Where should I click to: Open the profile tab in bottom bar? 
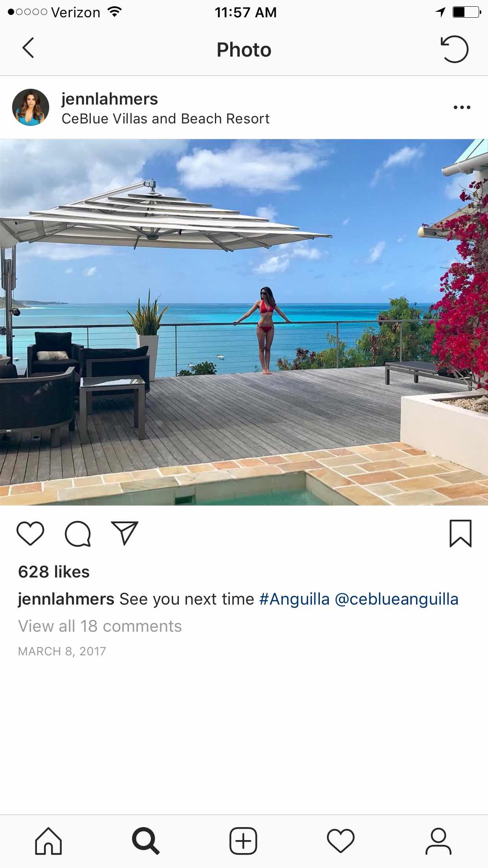point(438,841)
